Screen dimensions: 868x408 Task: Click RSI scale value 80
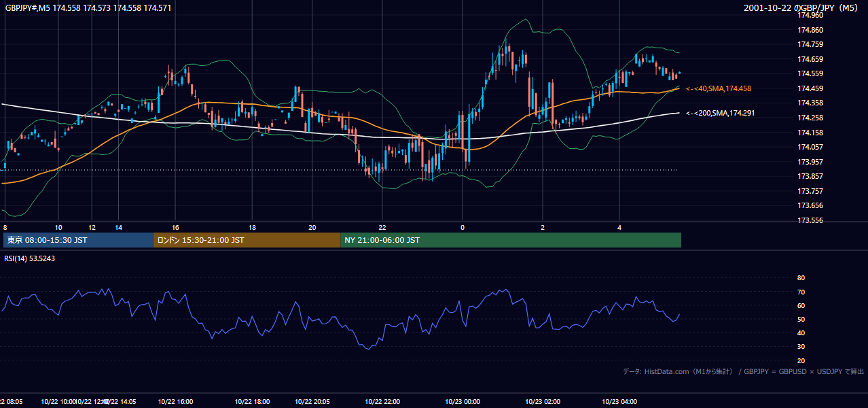pyautogui.click(x=801, y=278)
